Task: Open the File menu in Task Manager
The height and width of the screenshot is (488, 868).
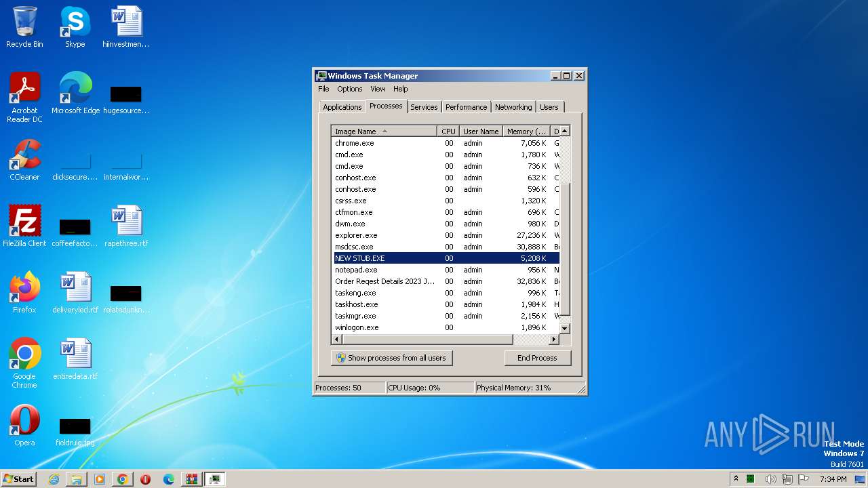Action: (323, 89)
